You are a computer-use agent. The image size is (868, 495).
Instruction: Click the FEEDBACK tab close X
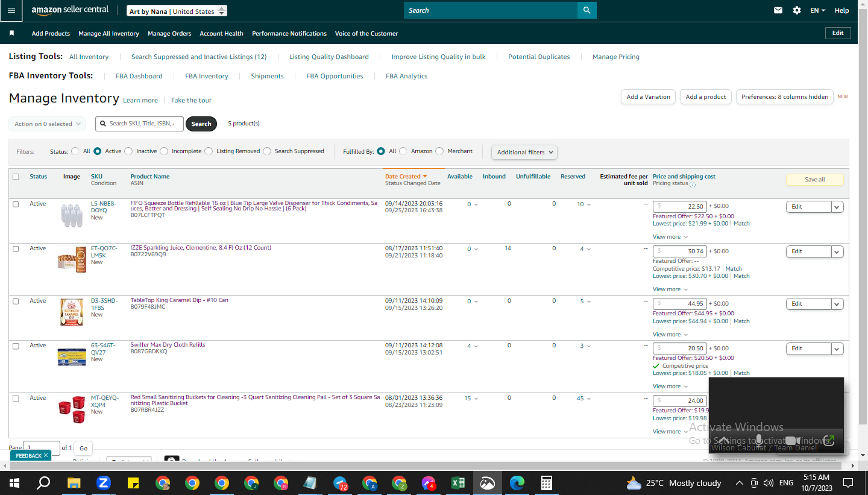pos(46,456)
